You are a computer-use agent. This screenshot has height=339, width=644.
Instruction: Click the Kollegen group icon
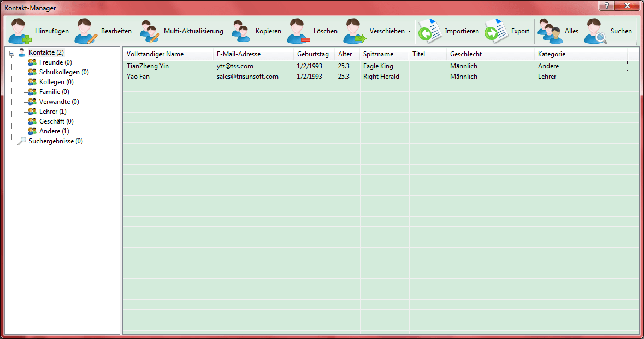pyautogui.click(x=32, y=82)
